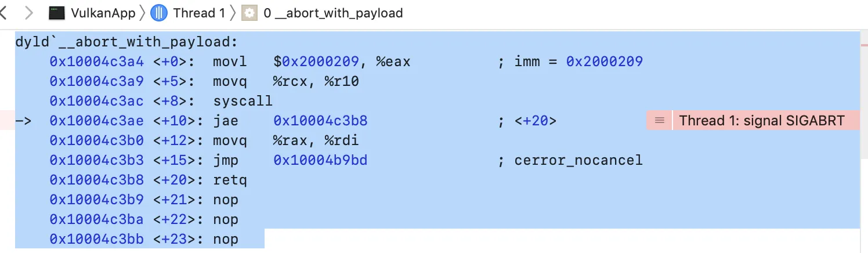Viewport: 868px width, 253px height.
Task: Click the lines icon in SIGABRT annotation
Action: [x=659, y=121]
